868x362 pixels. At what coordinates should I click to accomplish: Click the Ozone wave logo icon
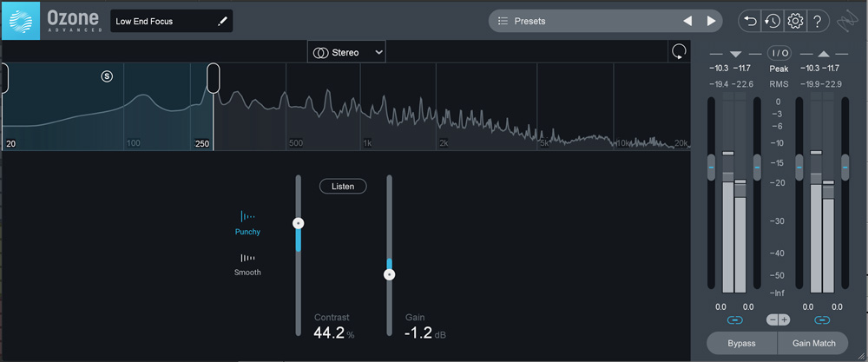(21, 21)
